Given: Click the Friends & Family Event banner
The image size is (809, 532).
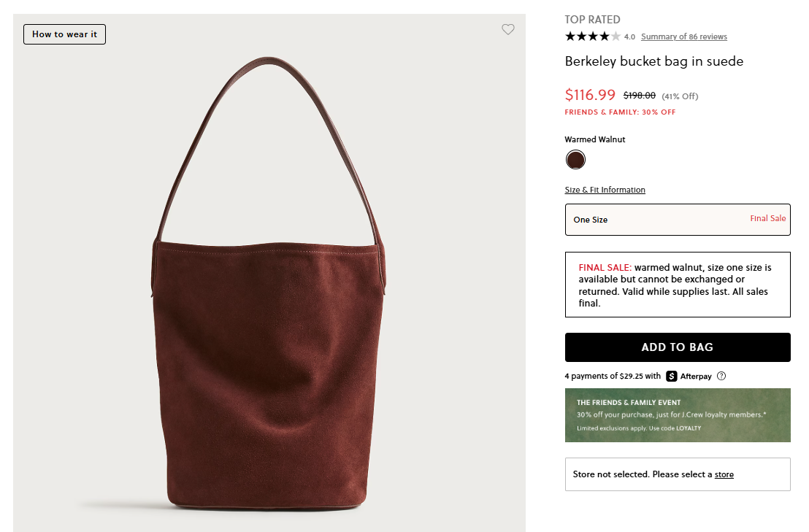Looking at the screenshot, I should [677, 415].
